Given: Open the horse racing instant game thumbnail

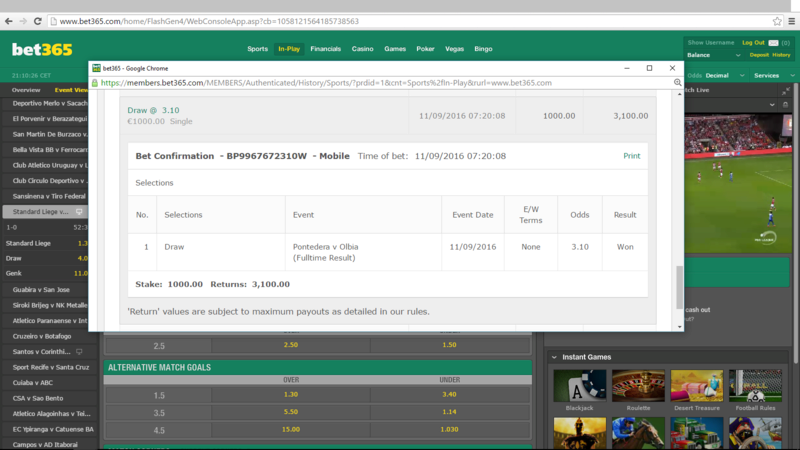Looking at the screenshot, I should pyautogui.click(x=638, y=433).
